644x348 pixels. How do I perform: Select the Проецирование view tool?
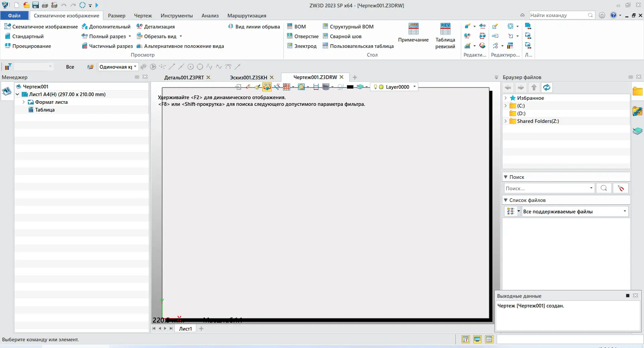[x=28, y=46]
